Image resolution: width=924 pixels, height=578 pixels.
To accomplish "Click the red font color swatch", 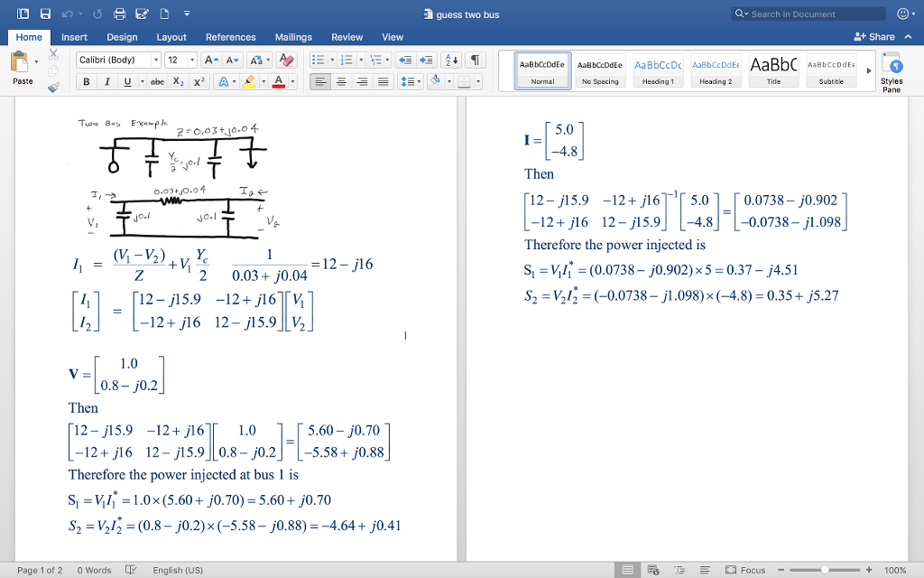I will click(278, 81).
